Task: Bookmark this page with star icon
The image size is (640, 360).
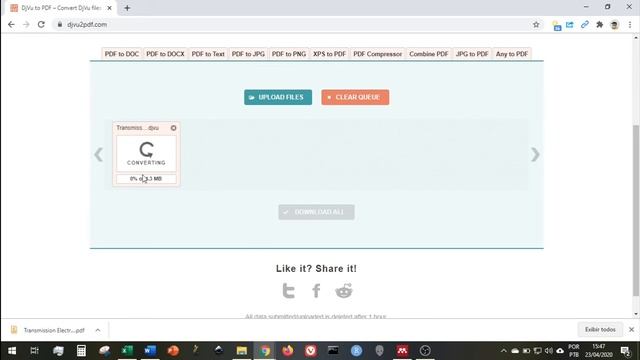Action: click(x=536, y=24)
